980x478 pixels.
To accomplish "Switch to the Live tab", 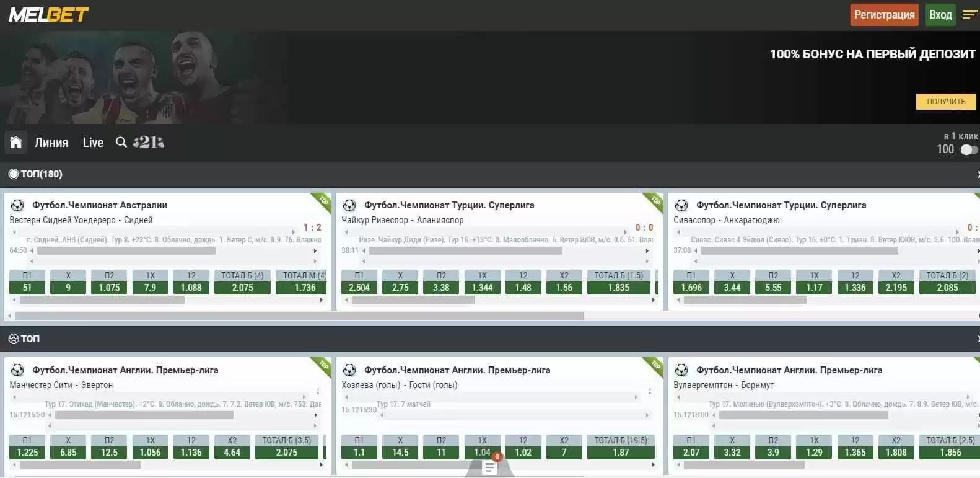I will point(93,143).
